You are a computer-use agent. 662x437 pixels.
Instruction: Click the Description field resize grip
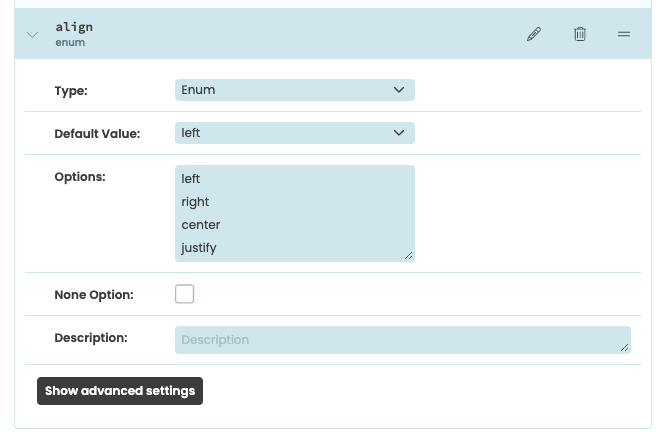point(624,347)
